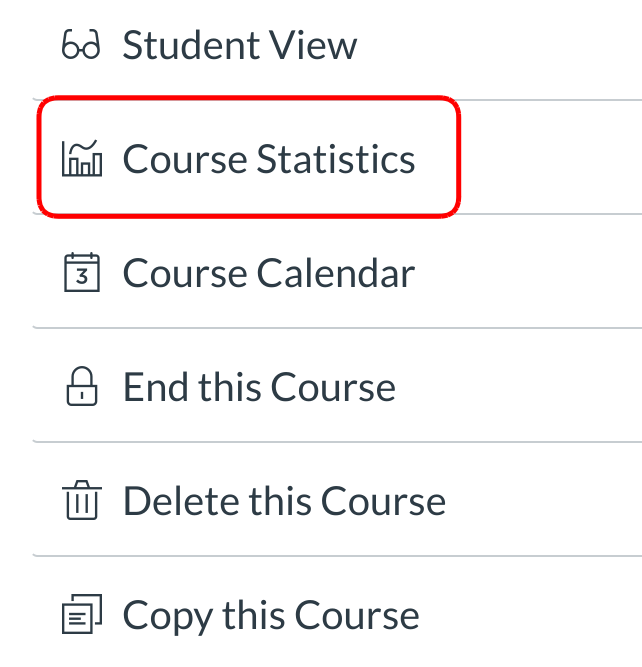Click the padlock End this Course icon
642x667 pixels.
coord(81,387)
